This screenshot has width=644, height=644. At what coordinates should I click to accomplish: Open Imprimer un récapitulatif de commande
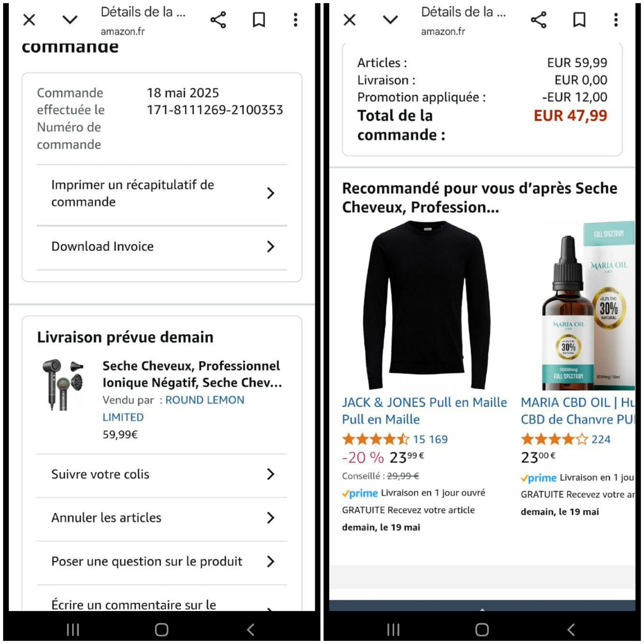click(162, 193)
